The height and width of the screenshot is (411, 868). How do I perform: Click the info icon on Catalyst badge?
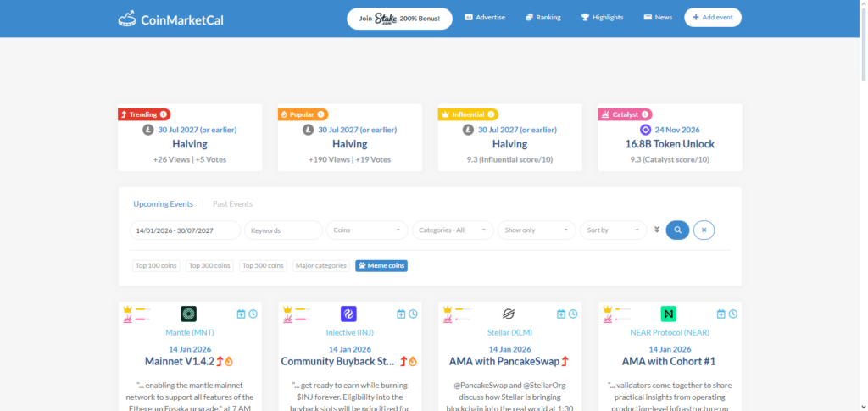645,114
